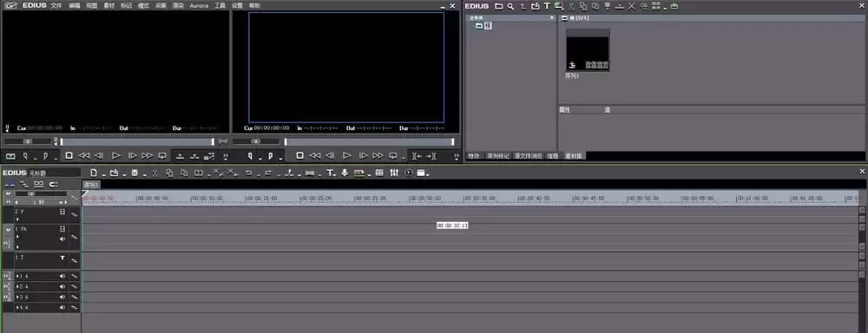The height and width of the screenshot is (333, 868).
Task: Click Copy icon in timeline toolbar
Action: pyautogui.click(x=169, y=173)
